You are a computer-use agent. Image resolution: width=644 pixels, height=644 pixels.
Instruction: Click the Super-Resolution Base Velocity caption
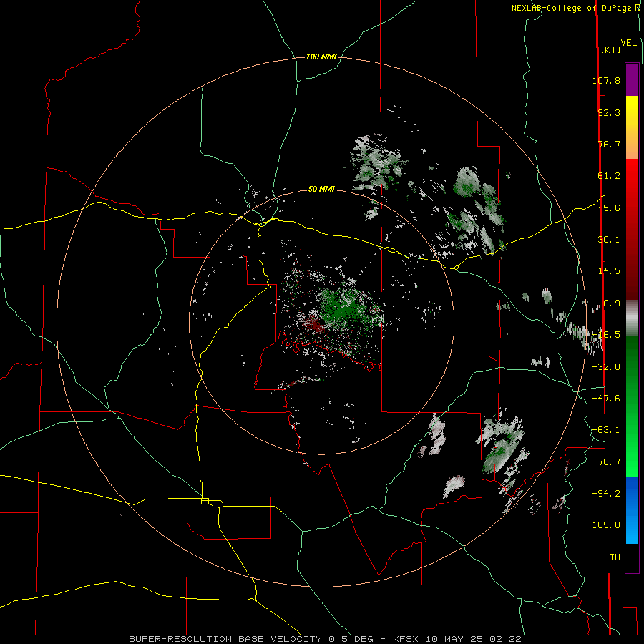[x=326, y=639]
